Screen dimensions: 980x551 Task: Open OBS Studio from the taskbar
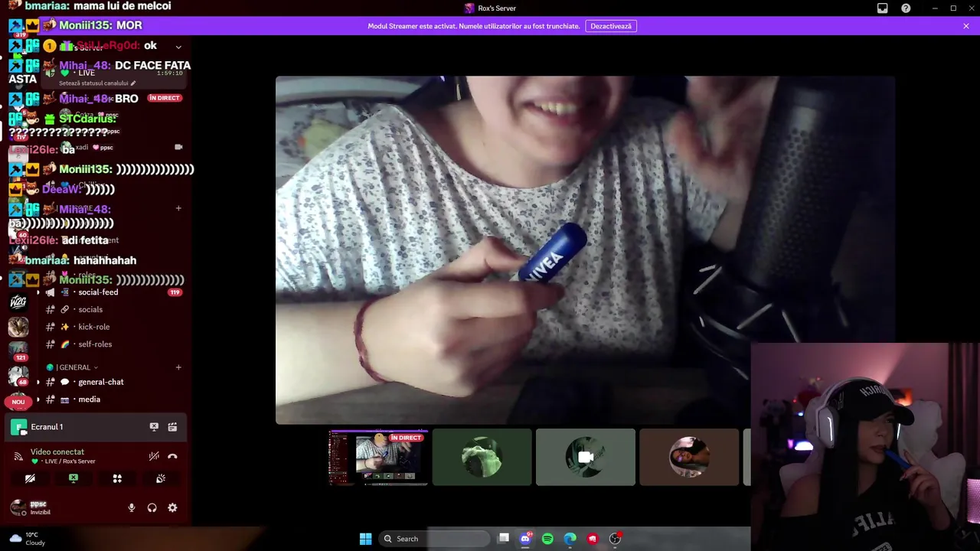615,539
